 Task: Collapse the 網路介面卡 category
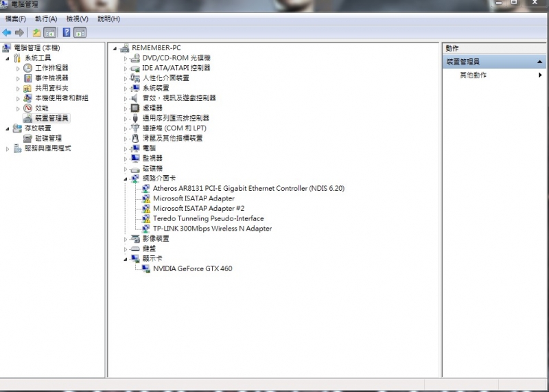tap(126, 179)
